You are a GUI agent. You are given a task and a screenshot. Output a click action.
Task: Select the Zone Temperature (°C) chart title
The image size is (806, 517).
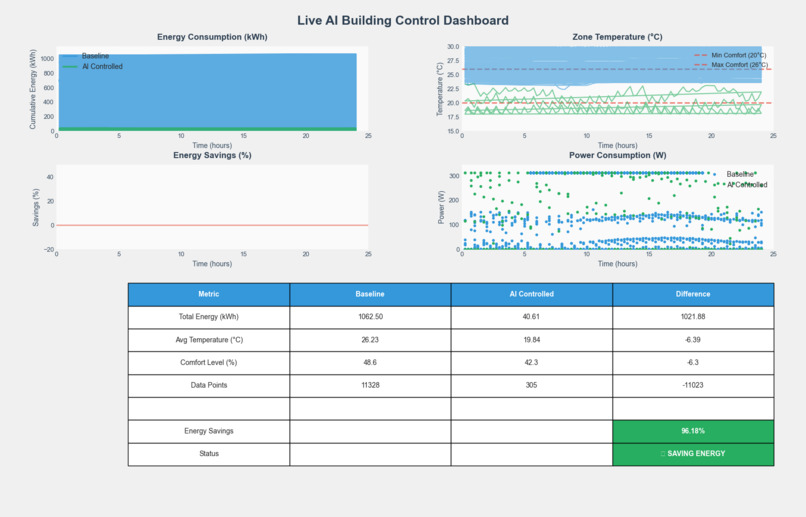click(617, 37)
